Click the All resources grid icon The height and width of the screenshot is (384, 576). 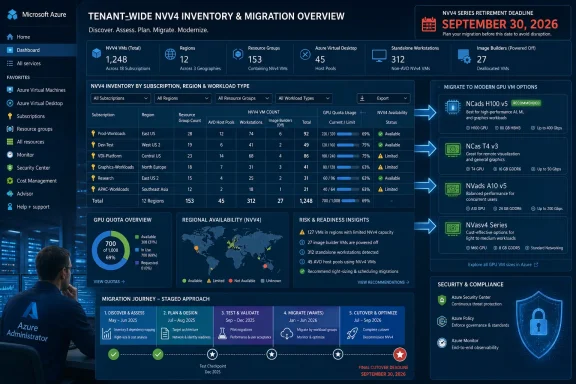coord(10,142)
